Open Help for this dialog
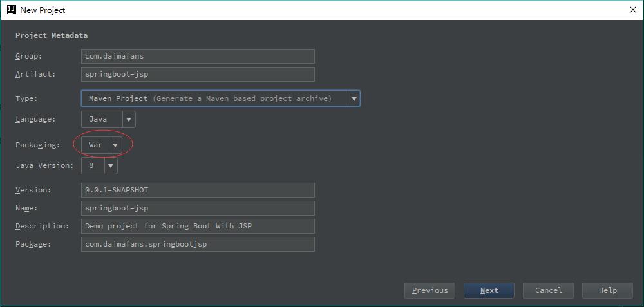The image size is (644, 307). point(607,290)
